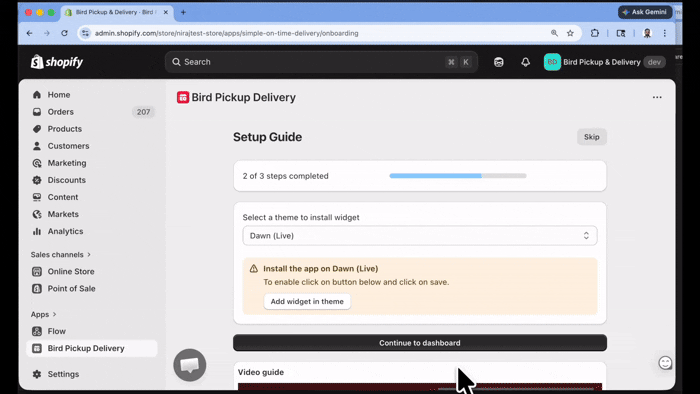Open notifications bell
The height and width of the screenshot is (394, 700).
pos(525,62)
